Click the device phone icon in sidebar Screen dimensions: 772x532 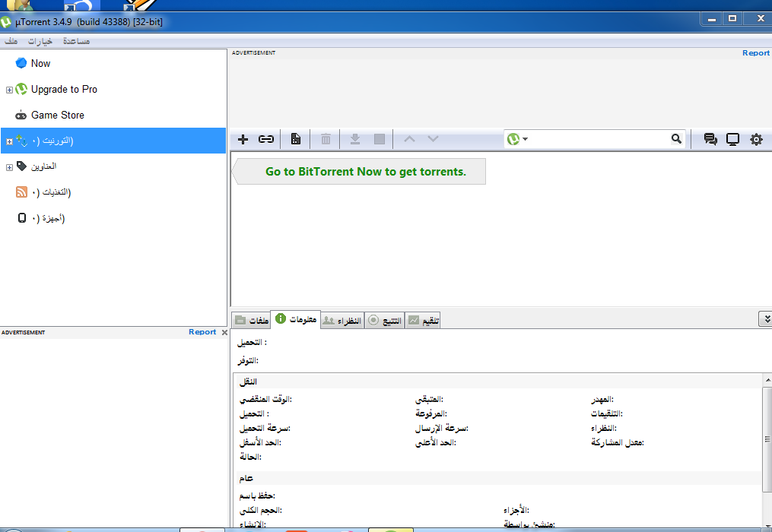[x=21, y=217]
